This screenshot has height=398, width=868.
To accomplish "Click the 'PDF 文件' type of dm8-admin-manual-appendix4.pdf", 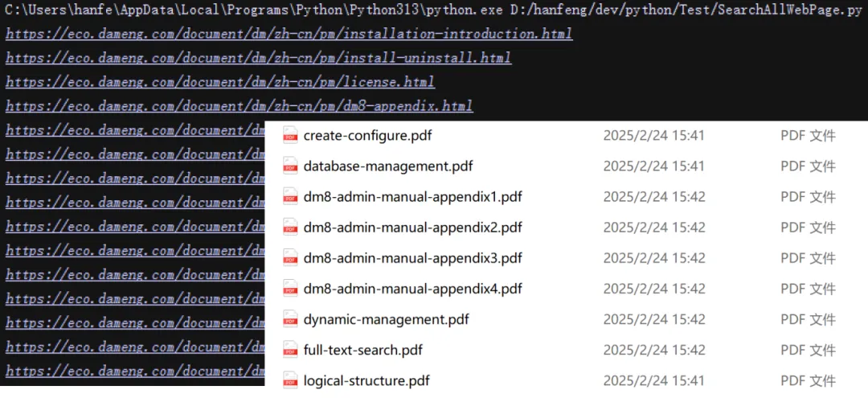I will click(808, 289).
